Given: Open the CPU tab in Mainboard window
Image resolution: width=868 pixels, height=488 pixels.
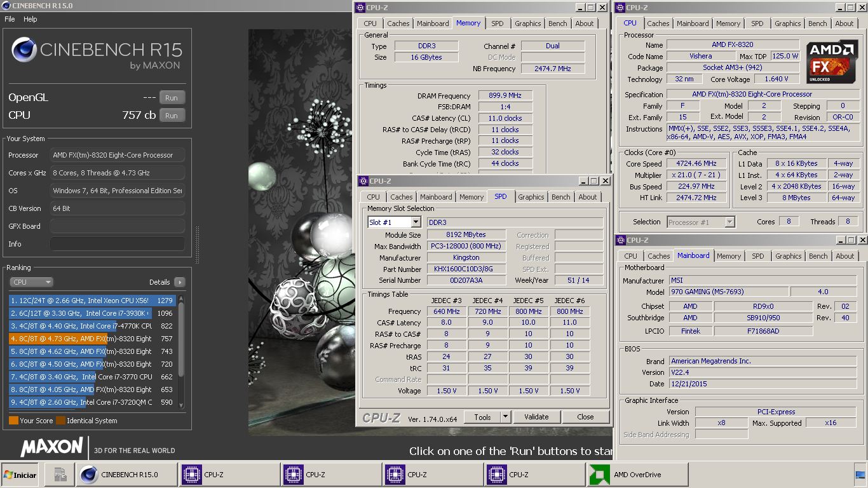Looking at the screenshot, I should [x=631, y=256].
